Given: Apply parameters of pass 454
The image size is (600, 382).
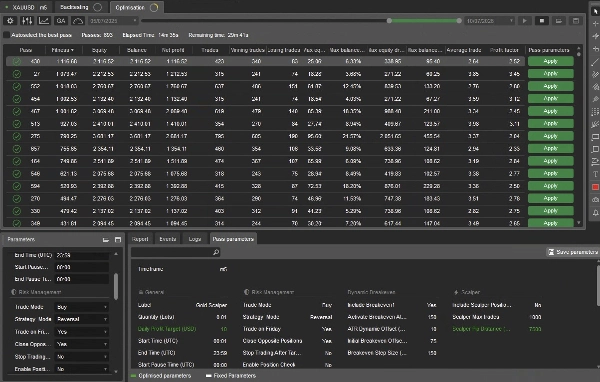Looking at the screenshot, I should pyautogui.click(x=550, y=99).
